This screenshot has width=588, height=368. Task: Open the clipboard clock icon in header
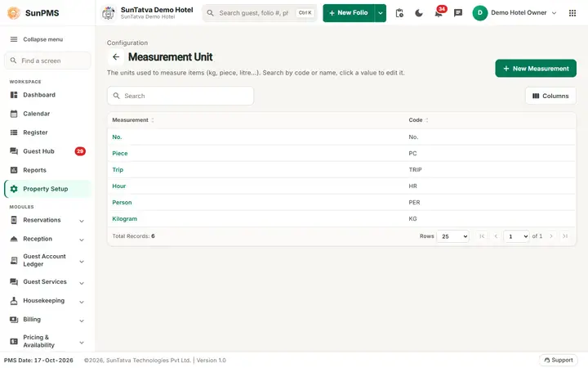[x=399, y=13]
